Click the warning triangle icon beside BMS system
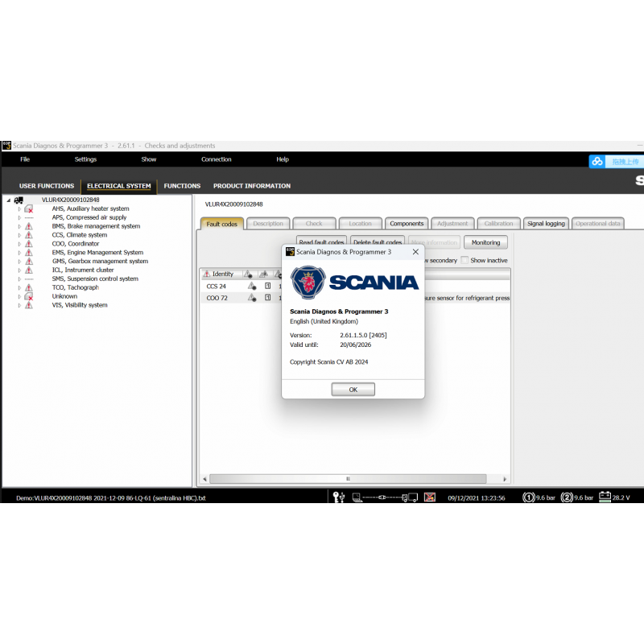The height and width of the screenshot is (644, 644). (29, 226)
